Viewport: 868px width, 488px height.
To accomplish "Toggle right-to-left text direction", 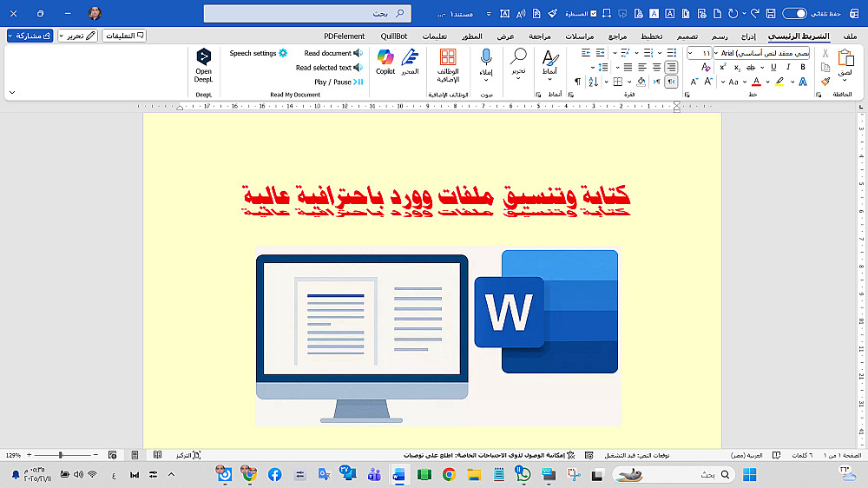I will (x=671, y=82).
